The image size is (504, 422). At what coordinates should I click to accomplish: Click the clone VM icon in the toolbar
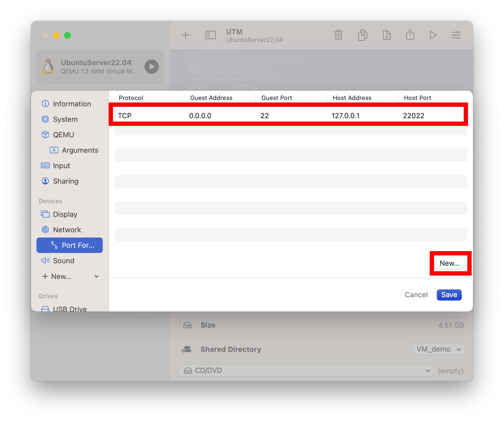pos(363,35)
